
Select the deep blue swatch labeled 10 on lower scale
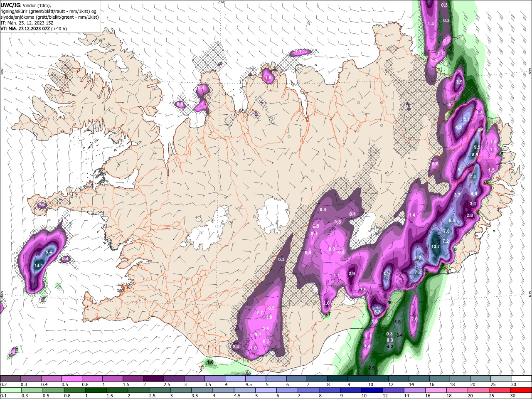click(372, 390)
